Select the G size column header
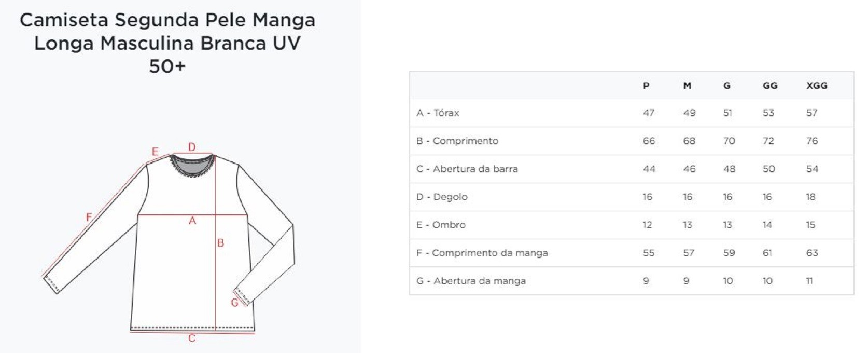 click(x=727, y=86)
